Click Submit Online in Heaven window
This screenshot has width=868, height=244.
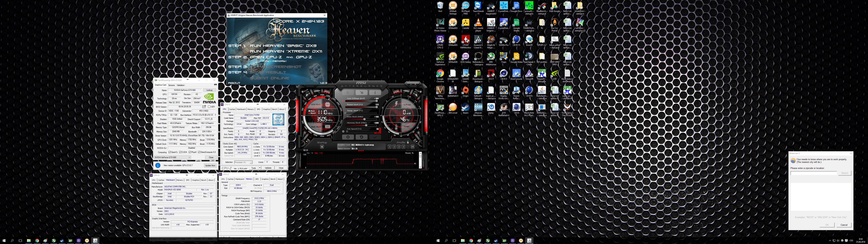point(270,78)
